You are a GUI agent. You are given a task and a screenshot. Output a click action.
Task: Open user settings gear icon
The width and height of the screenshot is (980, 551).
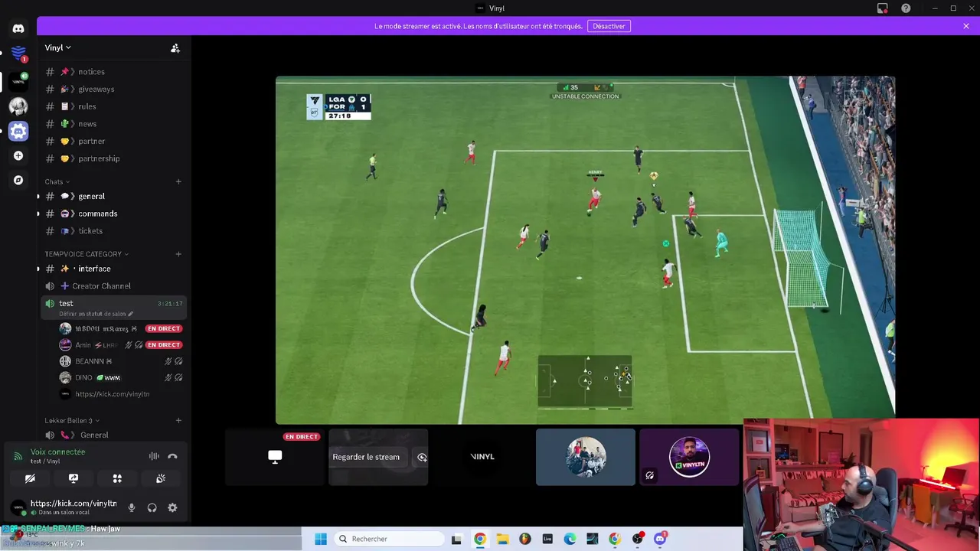(x=172, y=507)
